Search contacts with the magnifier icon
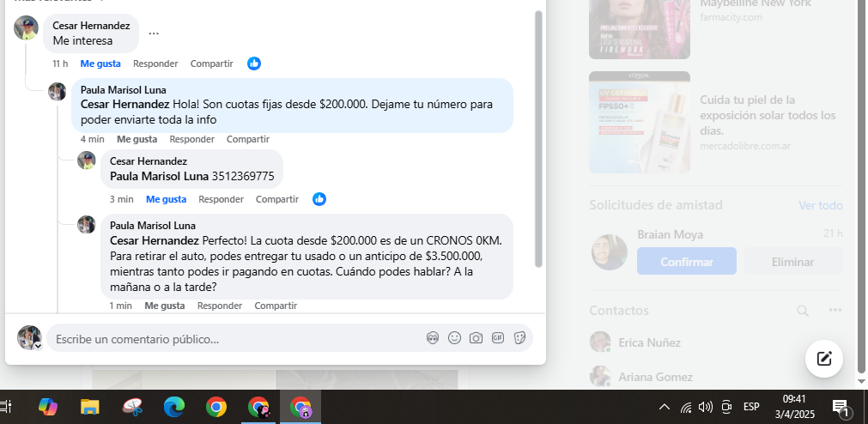Screen dimensions: 868x424 coord(803,311)
